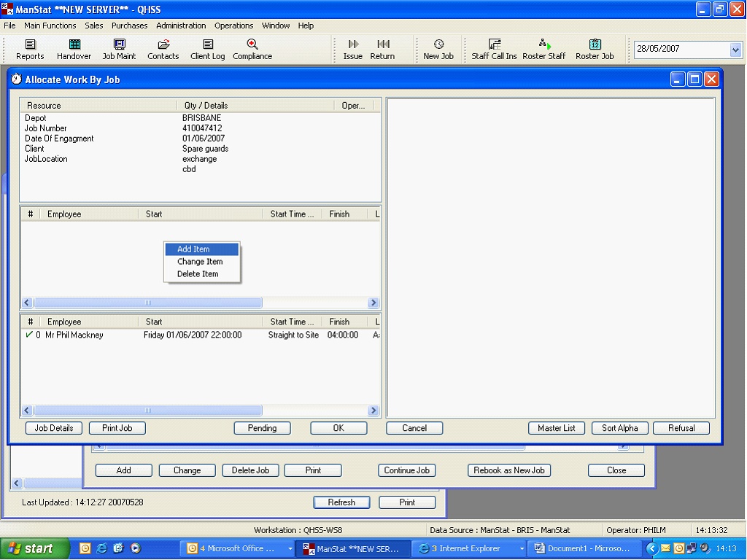Open the Main Functions menu
Image resolution: width=747 pixels, height=560 pixels.
(50, 26)
